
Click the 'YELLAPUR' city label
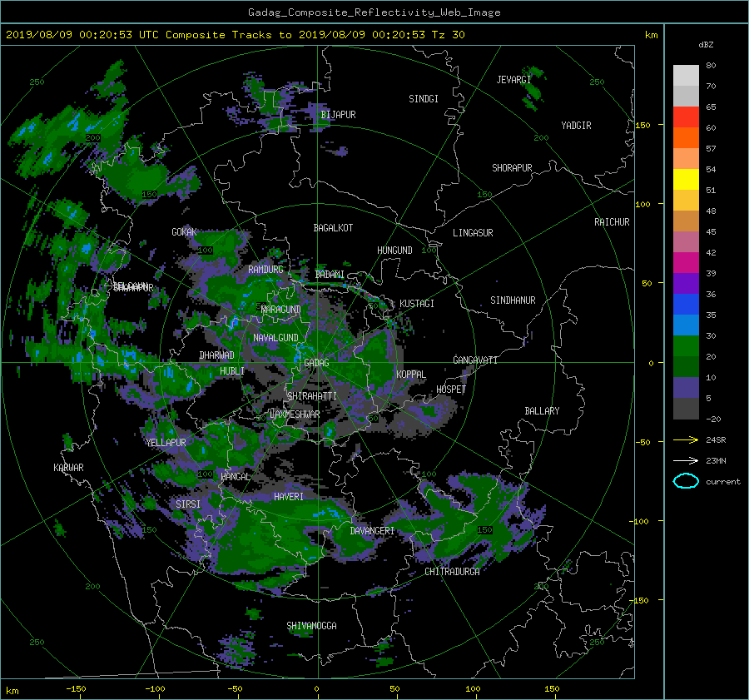(166, 443)
